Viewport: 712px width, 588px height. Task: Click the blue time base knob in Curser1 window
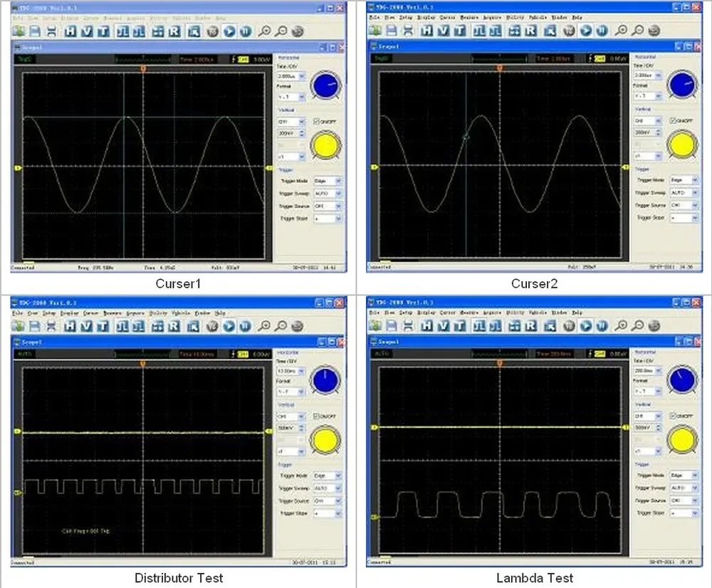pos(325,85)
